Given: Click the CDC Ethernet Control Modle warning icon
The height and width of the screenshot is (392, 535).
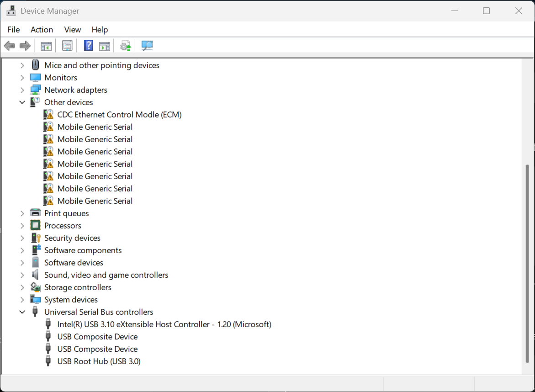Looking at the screenshot, I should (x=48, y=115).
